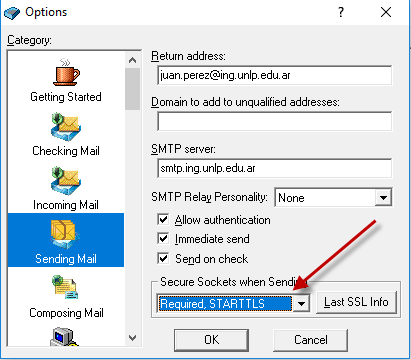Screen dimensions: 411x360
Task: Toggle the Allow authentication checkbox
Action: (163, 220)
